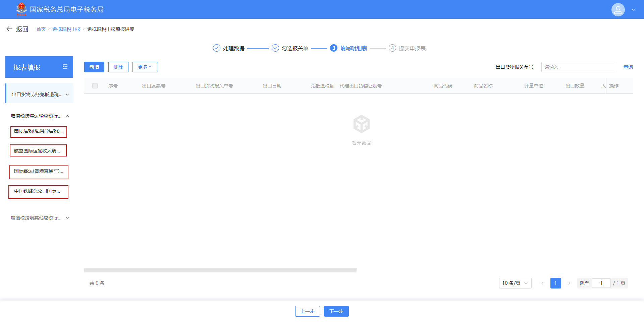The height and width of the screenshot is (322, 644).
Task: Click the back arrow icon
Action: 9,29
